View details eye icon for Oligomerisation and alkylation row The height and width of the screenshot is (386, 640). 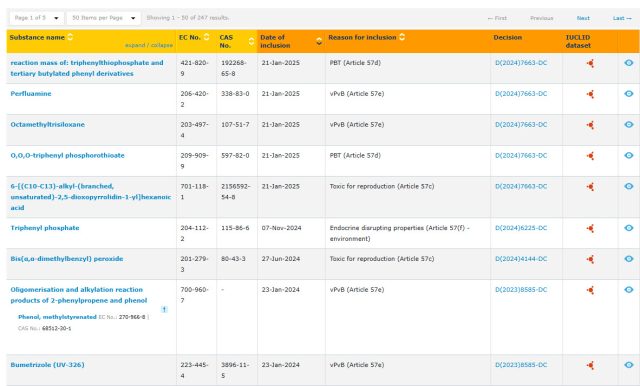(629, 289)
